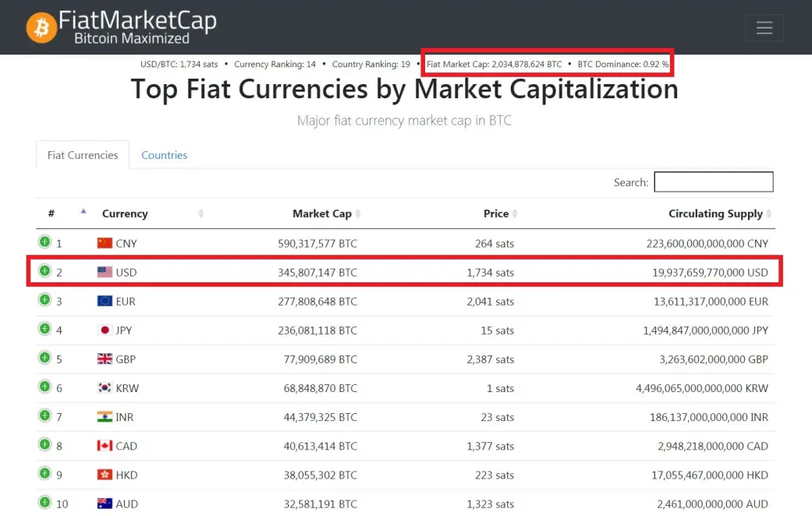Sort table by Market Cap header
This screenshot has width=812, height=516.
pos(322,214)
